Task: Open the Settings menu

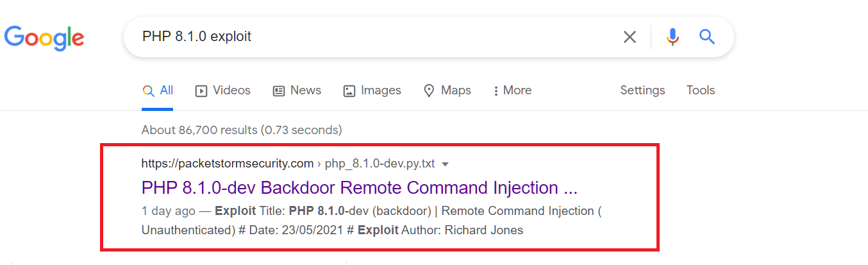Action: click(642, 90)
